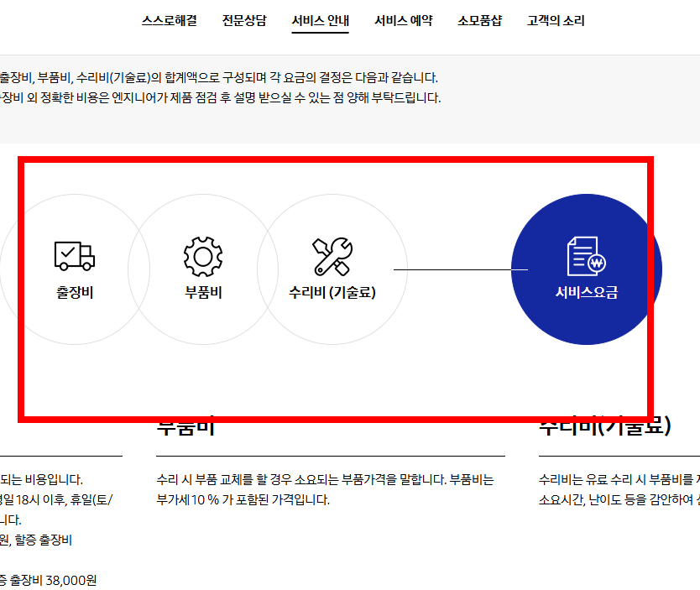
Task: Select the 전문상담 menu item
Action: point(242,20)
